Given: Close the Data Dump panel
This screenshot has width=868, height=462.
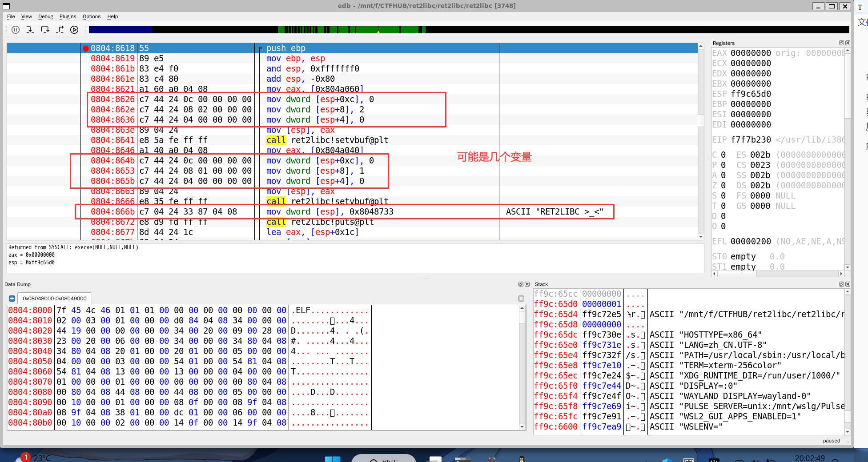Looking at the screenshot, I should point(527,284).
